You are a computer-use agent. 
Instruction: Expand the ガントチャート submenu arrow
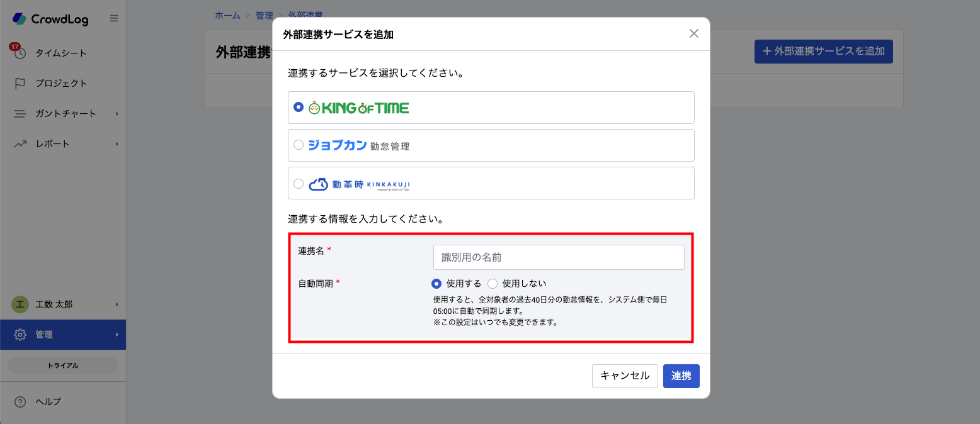pyautogui.click(x=117, y=114)
